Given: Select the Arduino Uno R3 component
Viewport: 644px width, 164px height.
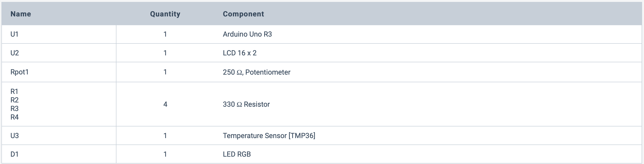Looking at the screenshot, I should click(x=247, y=34).
